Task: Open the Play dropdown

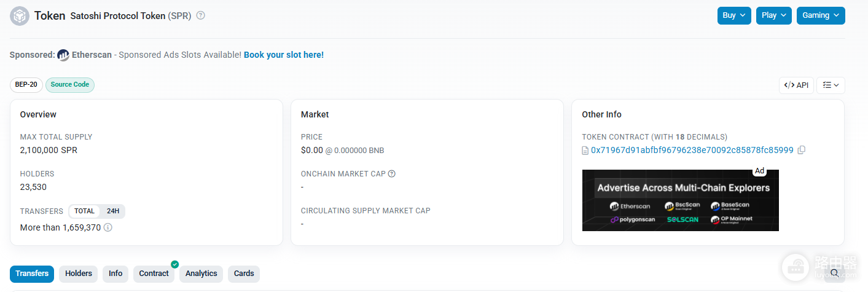Action: coord(774,15)
